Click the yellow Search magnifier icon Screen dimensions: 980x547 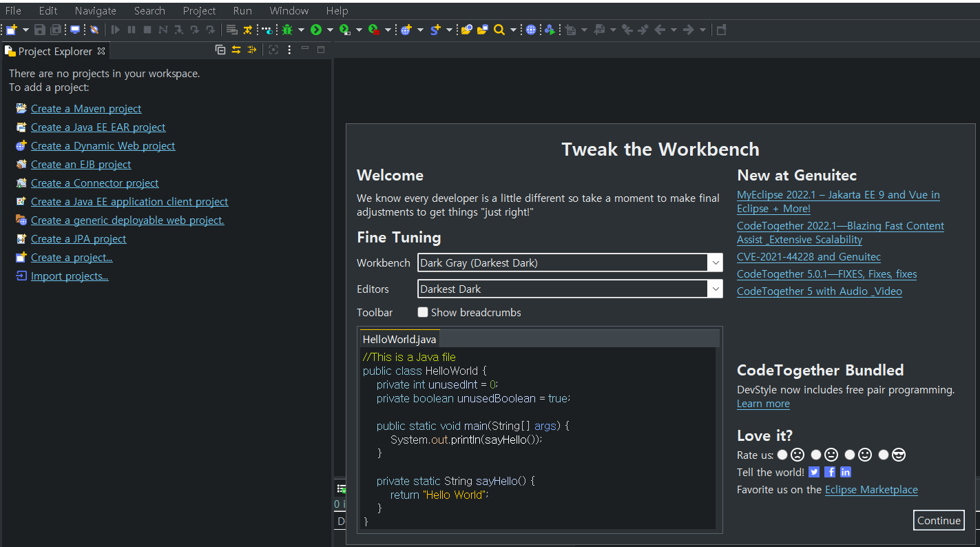499,30
